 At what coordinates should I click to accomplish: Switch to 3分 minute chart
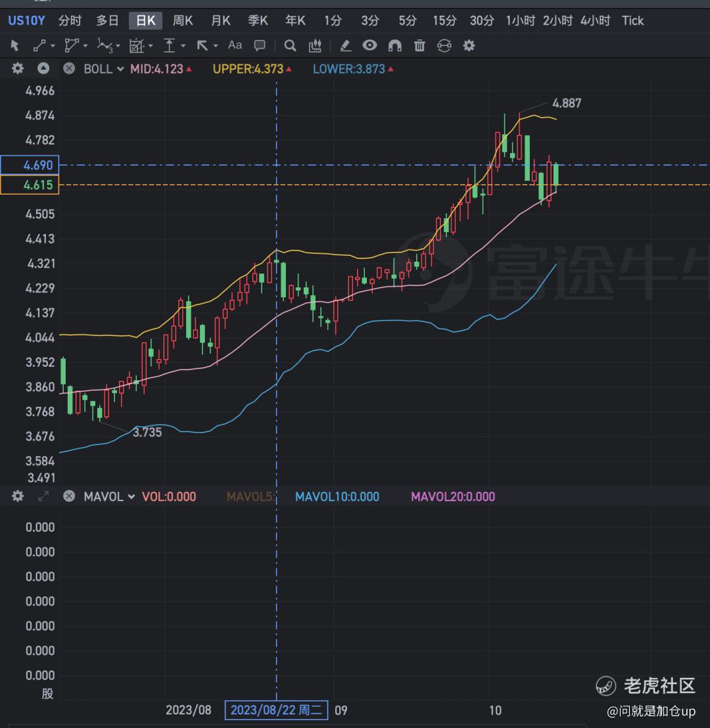click(370, 20)
